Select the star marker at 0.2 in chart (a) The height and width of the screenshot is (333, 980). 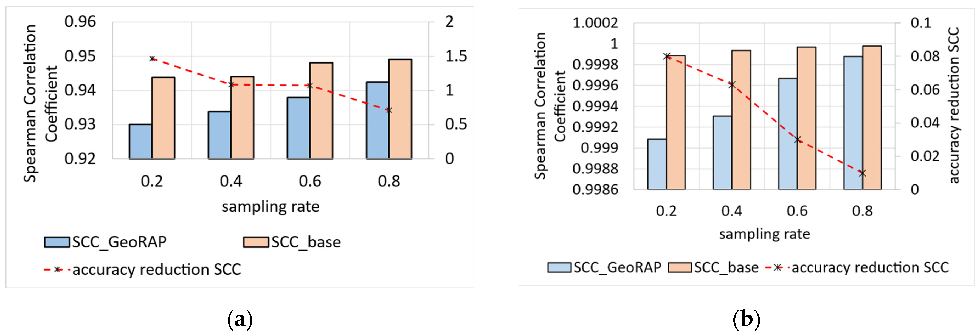pyautogui.click(x=152, y=59)
